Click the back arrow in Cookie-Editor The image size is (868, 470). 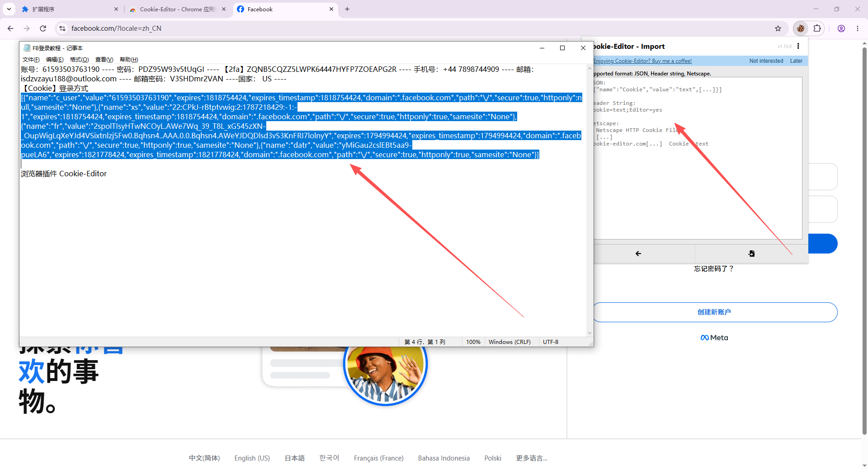638,254
